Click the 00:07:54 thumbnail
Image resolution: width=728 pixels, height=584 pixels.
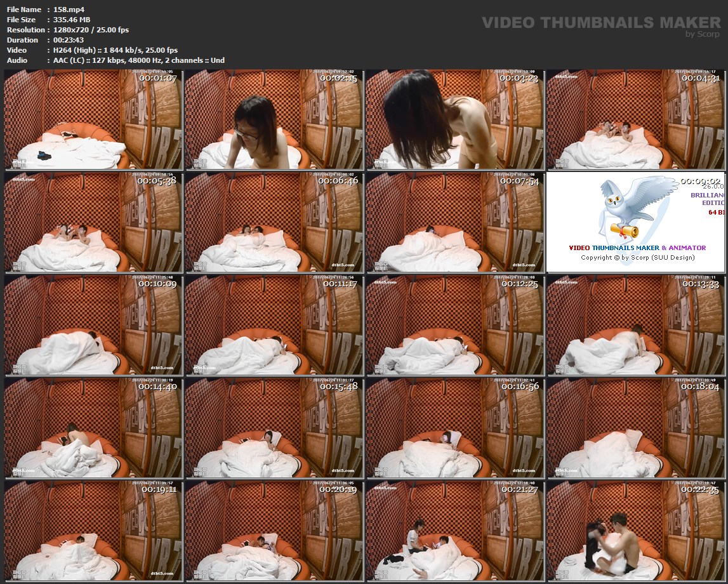pos(455,222)
